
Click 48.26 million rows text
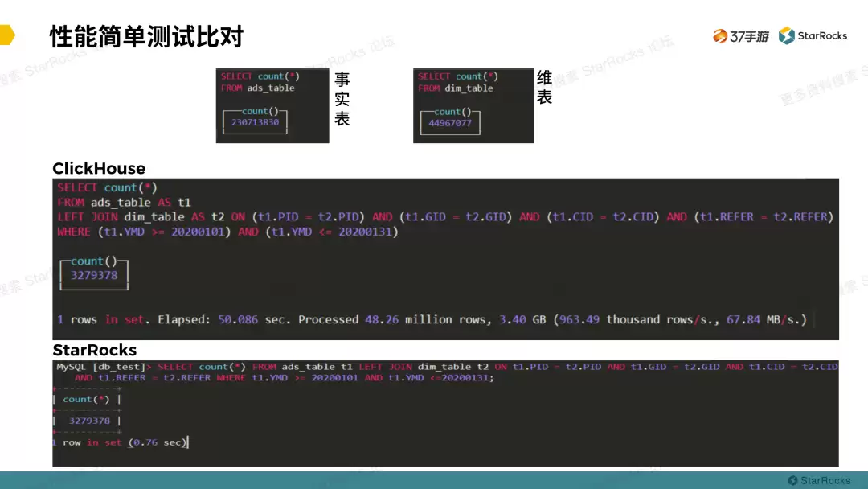tap(426, 319)
